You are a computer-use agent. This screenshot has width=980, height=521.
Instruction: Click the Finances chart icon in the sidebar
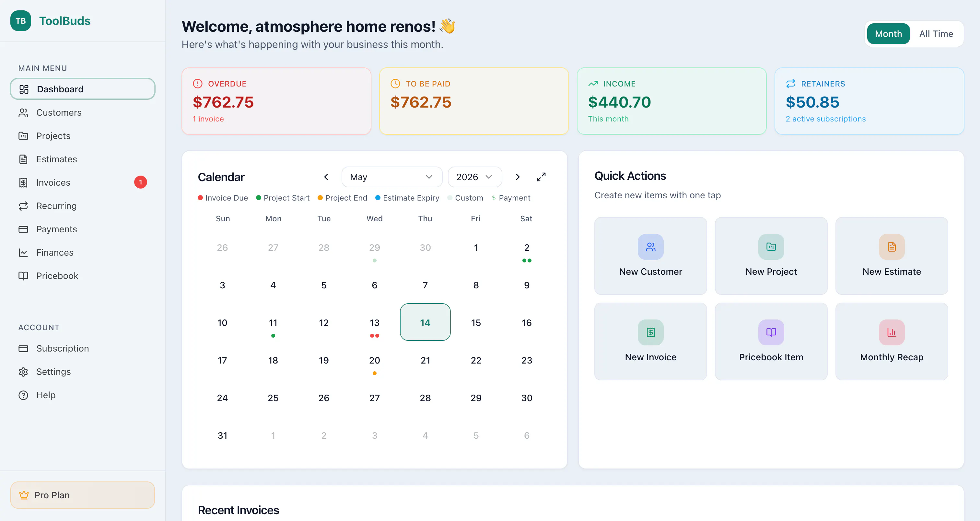pos(24,252)
